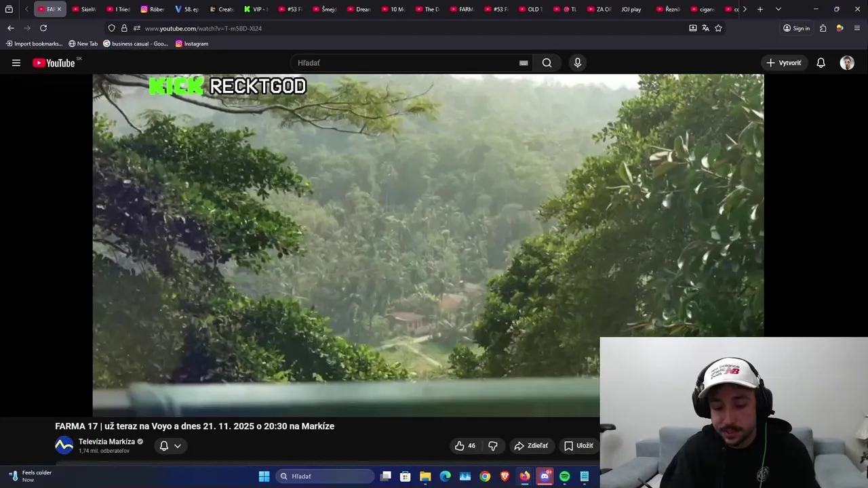This screenshot has height=488, width=868.
Task: Open Google Chrome from the taskbar
Action: pos(485,476)
